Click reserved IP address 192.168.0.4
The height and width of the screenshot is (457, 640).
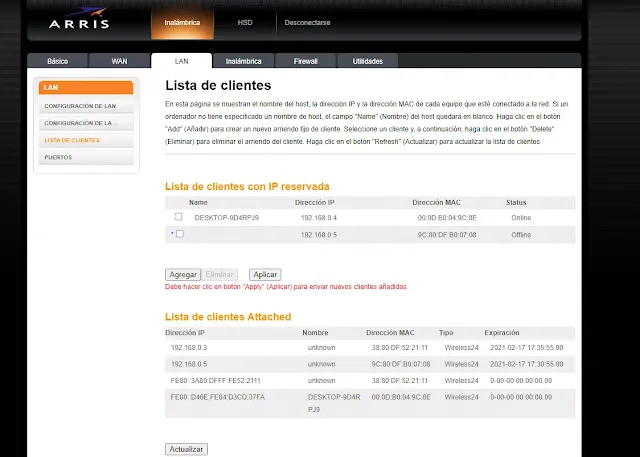pyautogui.click(x=319, y=218)
